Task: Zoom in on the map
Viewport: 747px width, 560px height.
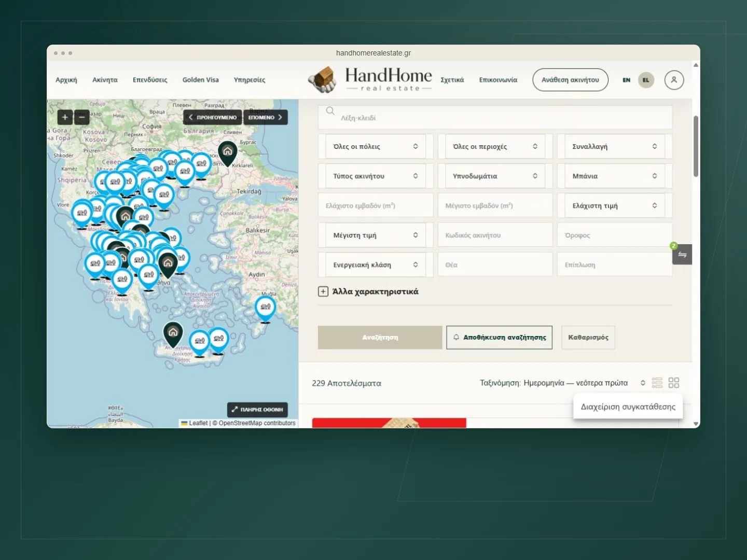Action: (x=65, y=117)
